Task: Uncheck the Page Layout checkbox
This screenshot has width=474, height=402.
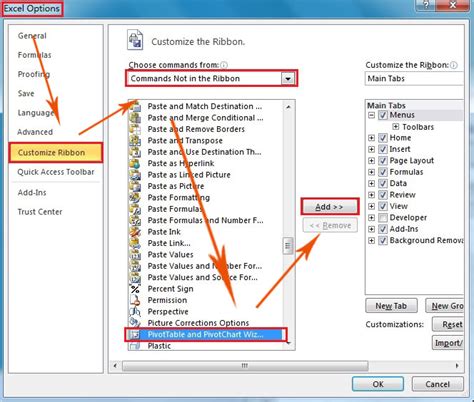Action: 383,161
